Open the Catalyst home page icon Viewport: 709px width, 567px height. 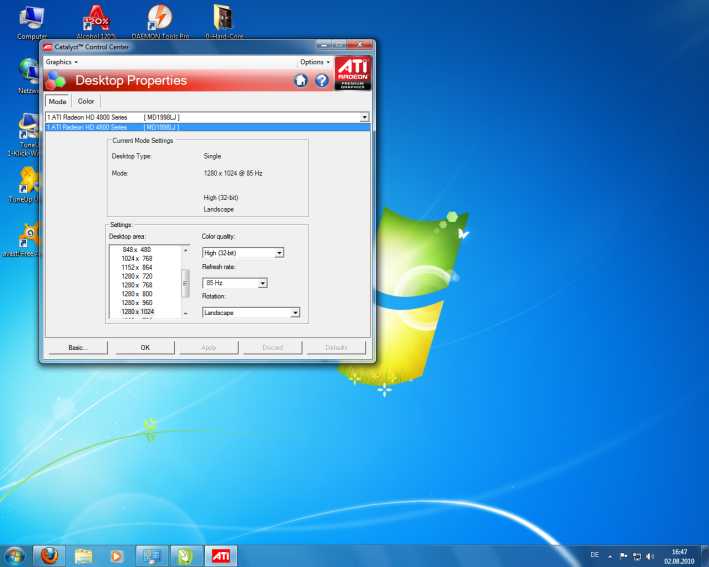click(x=301, y=80)
